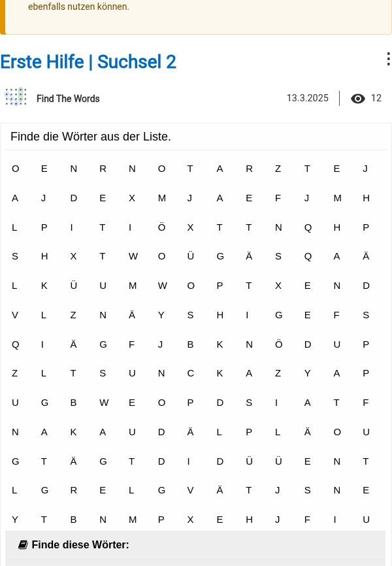
Task: Select letter Z in the first row
Action: (x=278, y=169)
